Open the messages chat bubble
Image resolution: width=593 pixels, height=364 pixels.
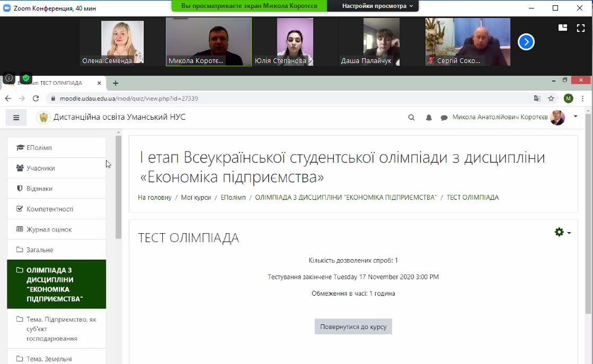[x=444, y=118]
